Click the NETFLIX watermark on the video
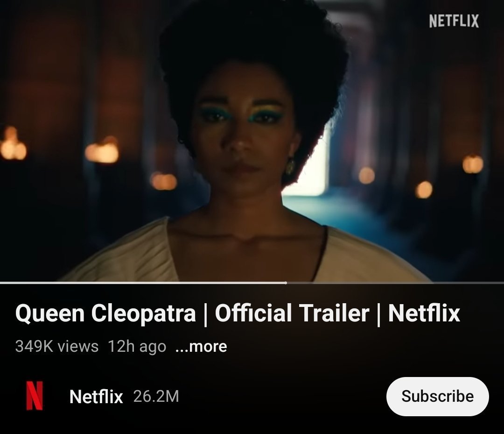This screenshot has width=504, height=434. [x=454, y=21]
